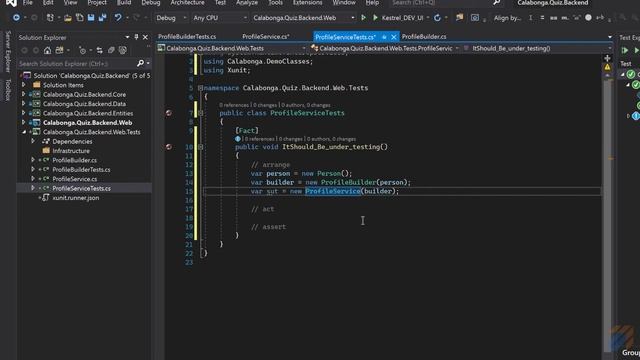Pin the Solution Explorer panel

(136, 37)
